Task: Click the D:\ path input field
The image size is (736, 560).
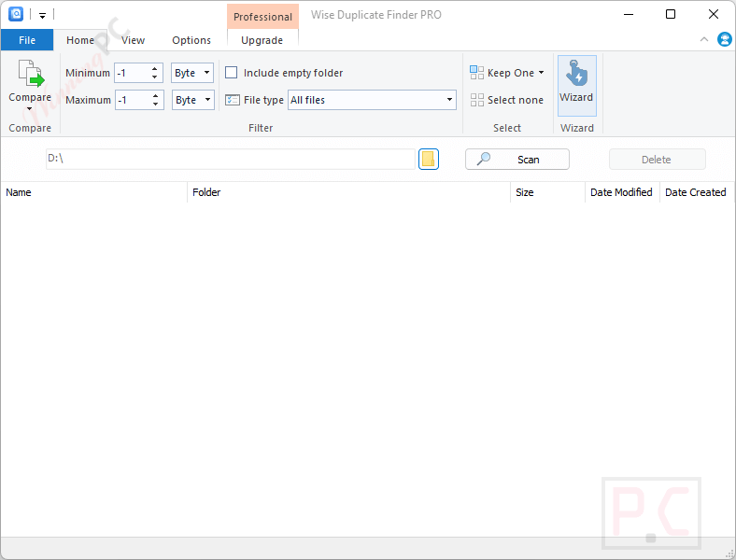Action: click(x=231, y=159)
